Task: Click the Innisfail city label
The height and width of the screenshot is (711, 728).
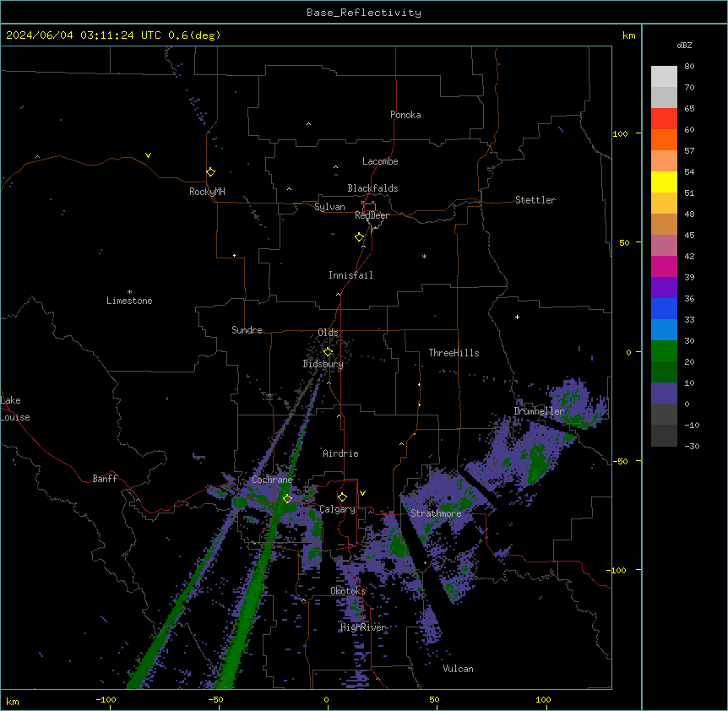Action: [350, 275]
